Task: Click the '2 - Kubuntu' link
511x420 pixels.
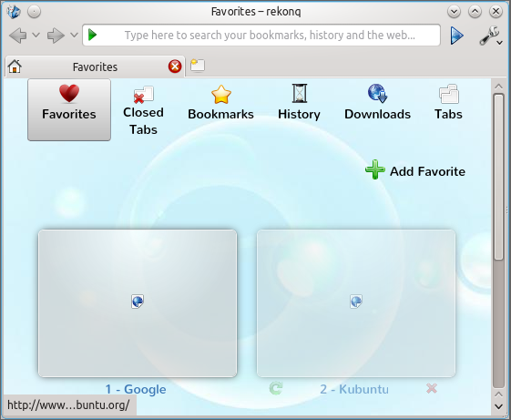Action: 354,389
